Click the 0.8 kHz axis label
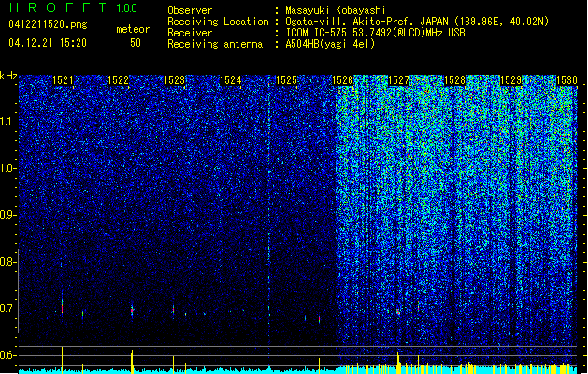The image size is (588, 374). point(7,262)
